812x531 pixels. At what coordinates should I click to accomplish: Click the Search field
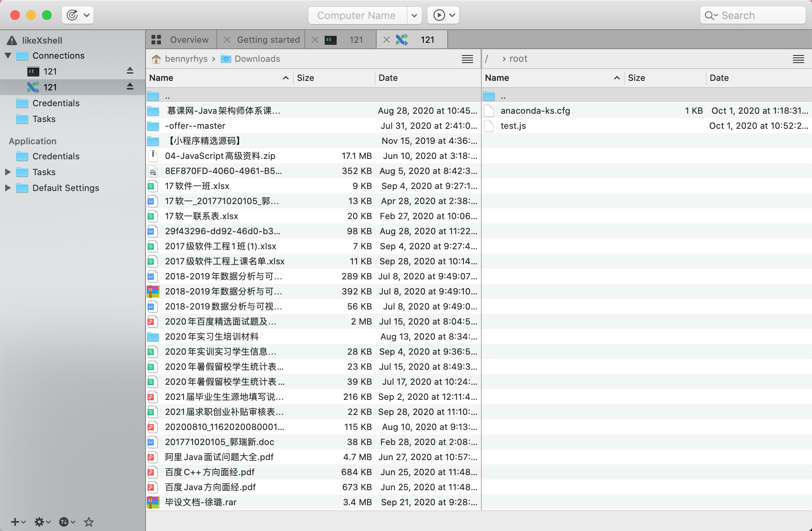753,15
